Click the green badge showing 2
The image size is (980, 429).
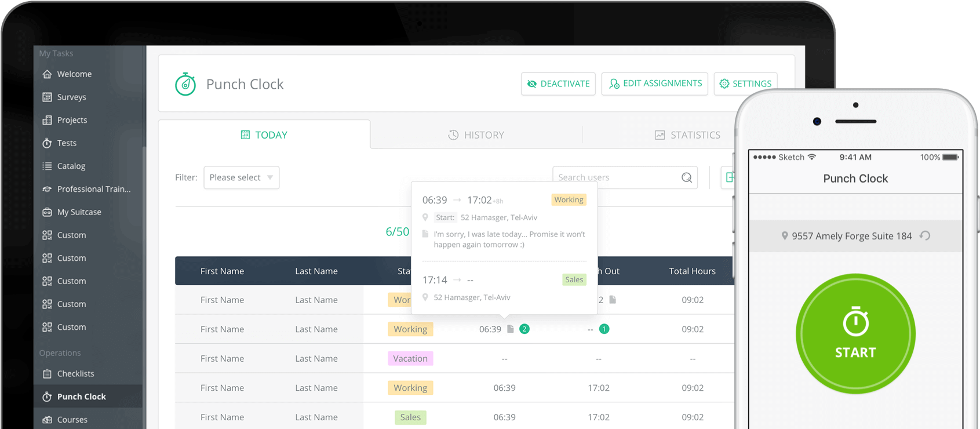[x=524, y=329]
